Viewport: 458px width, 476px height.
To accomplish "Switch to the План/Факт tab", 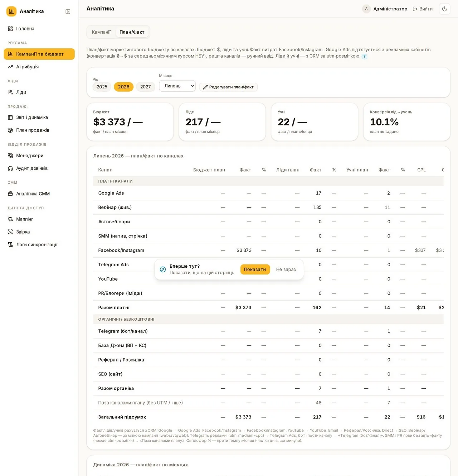I will point(132,32).
